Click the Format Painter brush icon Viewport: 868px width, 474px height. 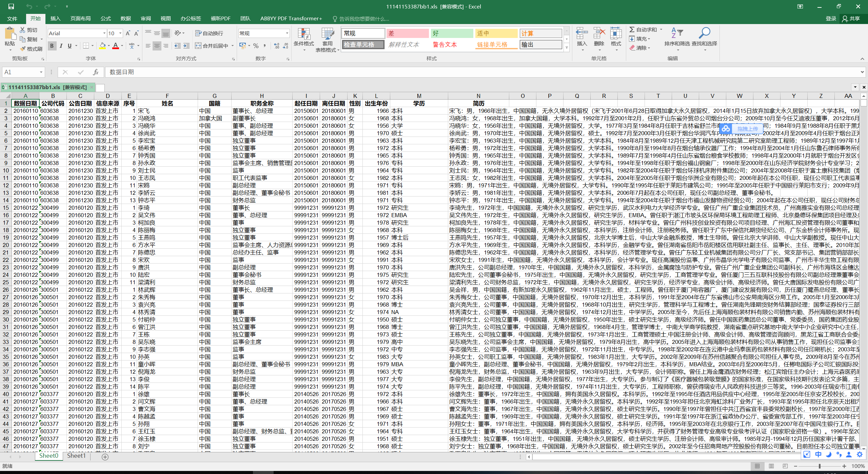(23, 49)
